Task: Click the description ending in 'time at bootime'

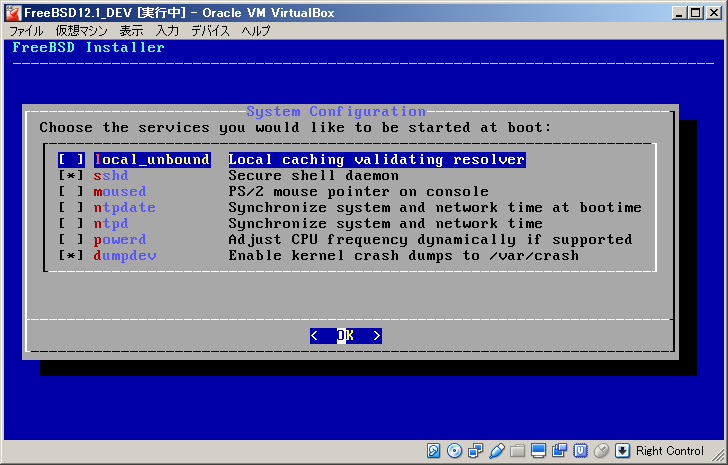Action: [435, 207]
